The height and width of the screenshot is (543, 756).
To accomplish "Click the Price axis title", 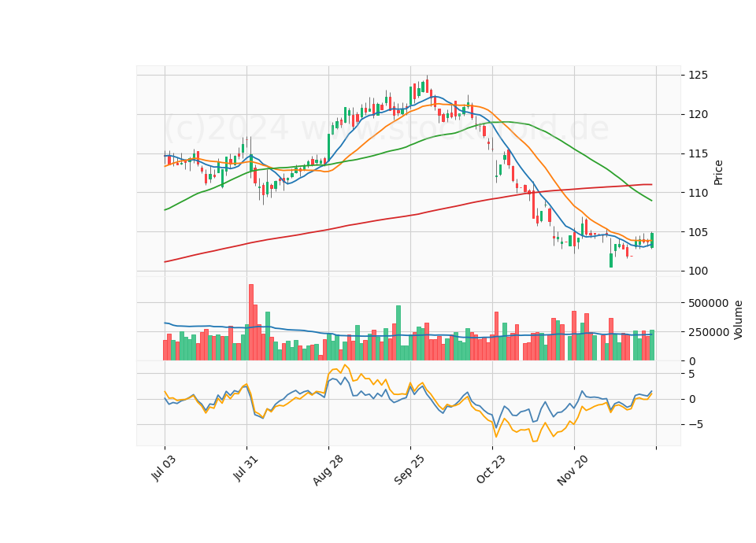I will tap(718, 172).
